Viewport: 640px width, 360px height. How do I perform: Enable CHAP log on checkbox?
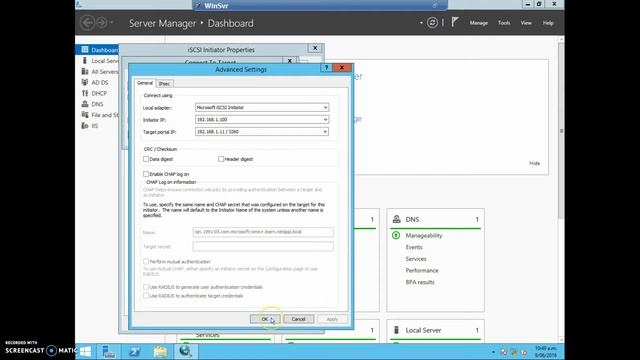click(x=146, y=174)
